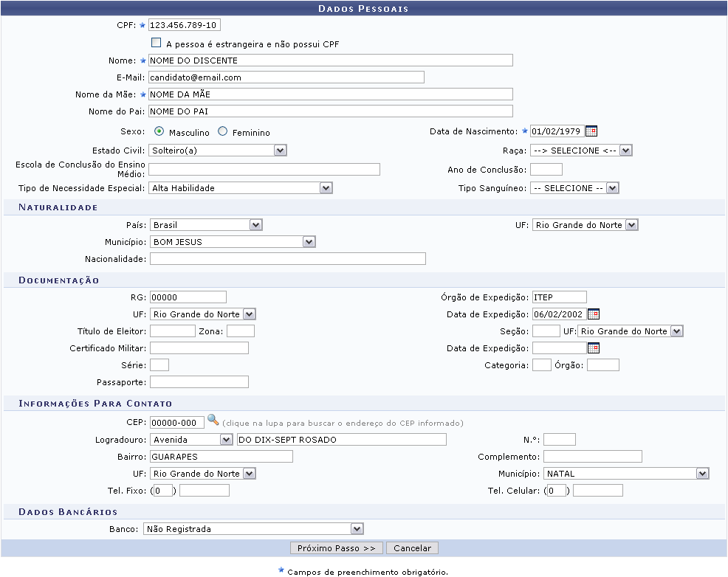Check the foreigner without CPF checkbox
Screen dimensions: 728x577
(156, 44)
